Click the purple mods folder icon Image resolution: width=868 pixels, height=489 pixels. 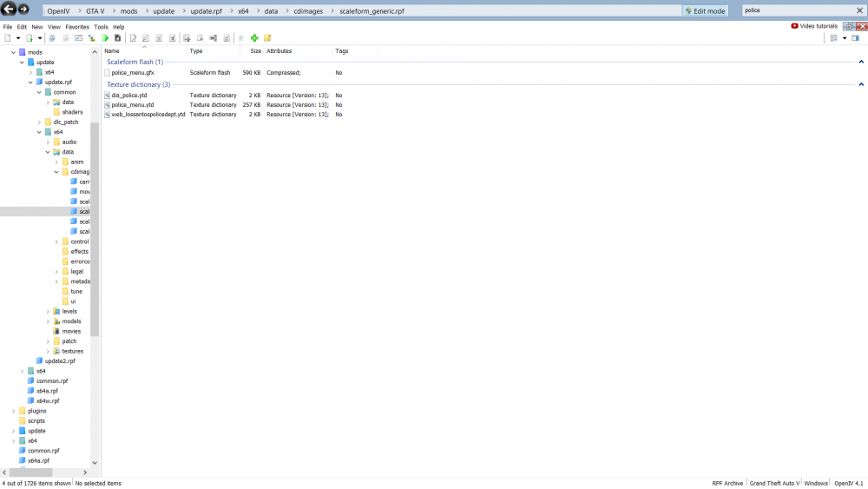23,52
